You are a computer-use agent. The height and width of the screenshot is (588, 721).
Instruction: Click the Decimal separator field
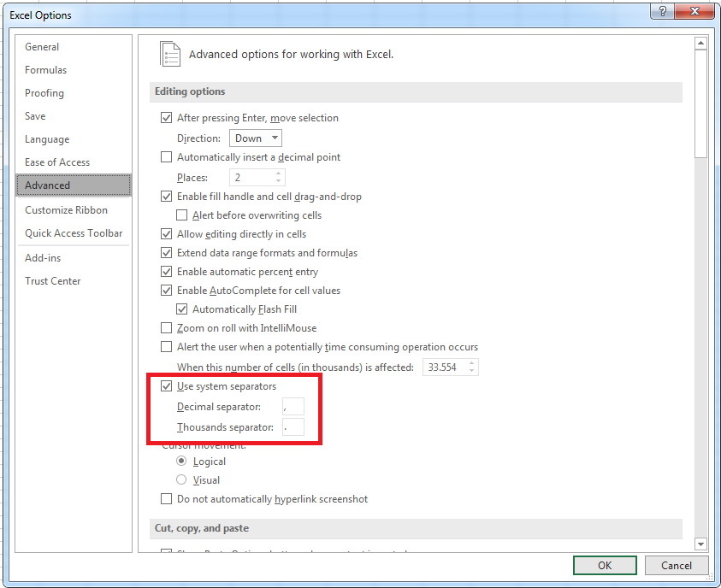(293, 407)
